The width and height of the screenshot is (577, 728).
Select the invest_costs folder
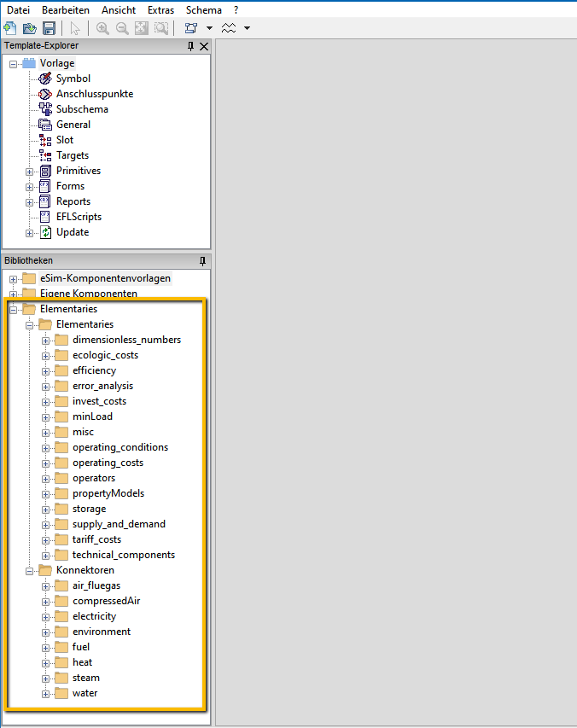[99, 401]
